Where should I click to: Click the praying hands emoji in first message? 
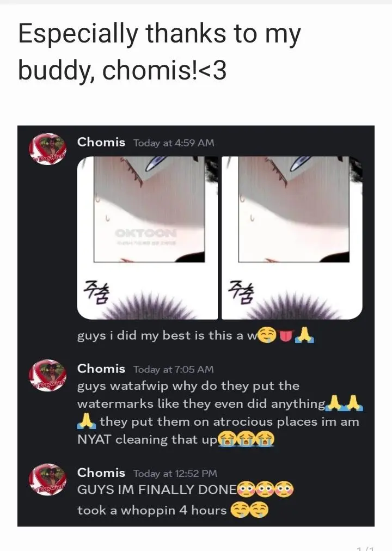click(304, 335)
